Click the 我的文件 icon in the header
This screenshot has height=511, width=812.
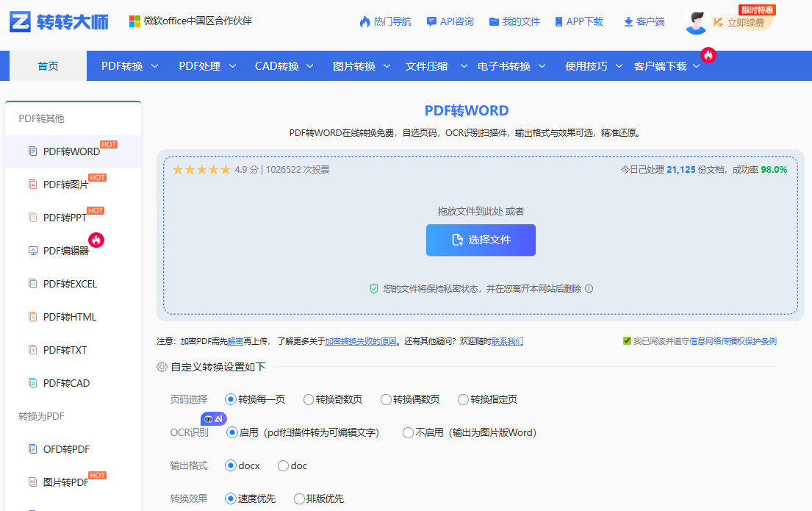pos(514,21)
